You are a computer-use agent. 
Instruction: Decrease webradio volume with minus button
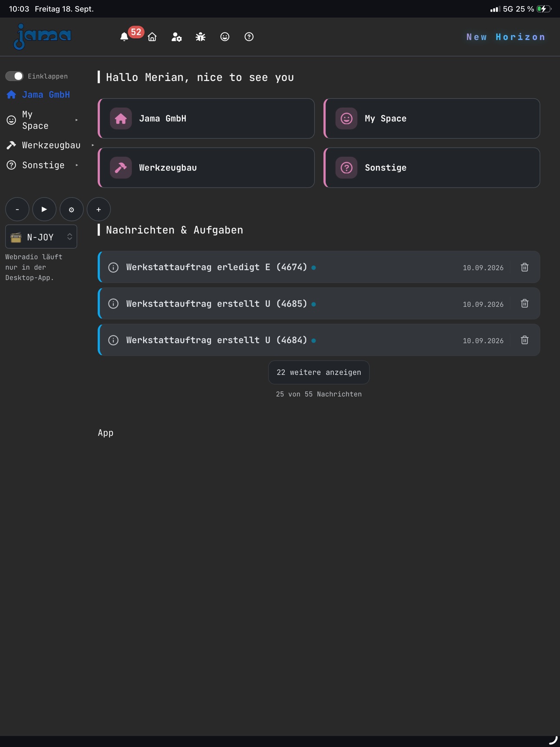17,210
